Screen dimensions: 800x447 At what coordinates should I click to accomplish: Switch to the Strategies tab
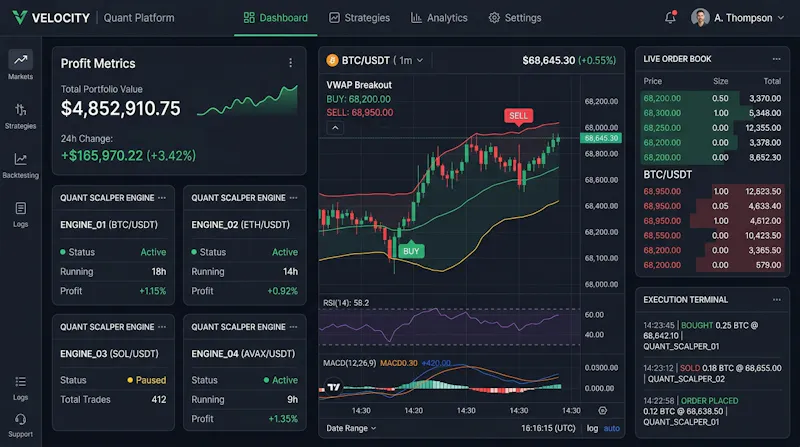[x=359, y=18]
